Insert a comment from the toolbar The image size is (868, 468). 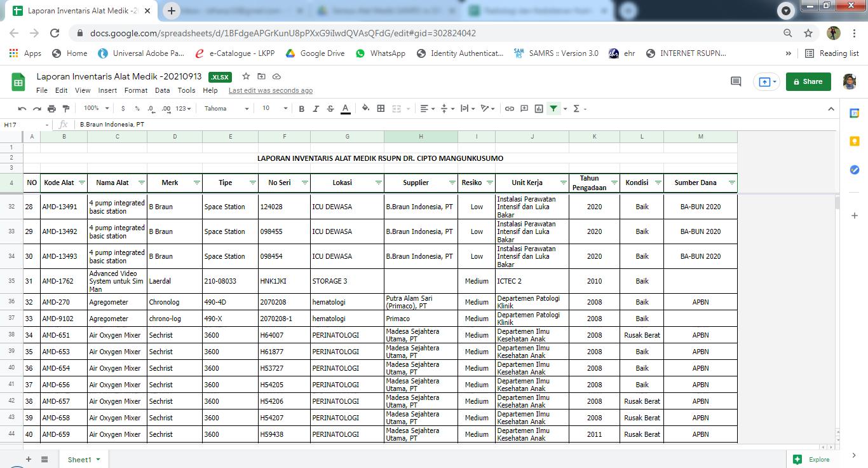pyautogui.click(x=524, y=109)
